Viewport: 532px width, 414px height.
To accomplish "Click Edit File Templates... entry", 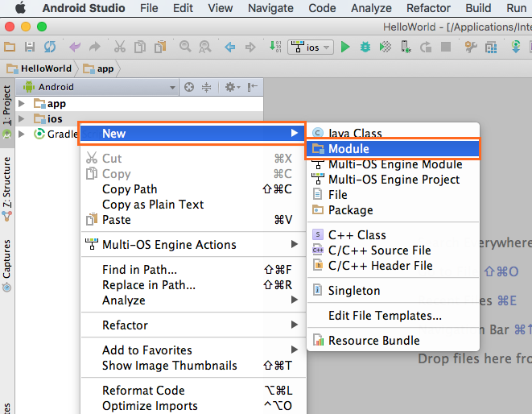I will pos(393,316).
